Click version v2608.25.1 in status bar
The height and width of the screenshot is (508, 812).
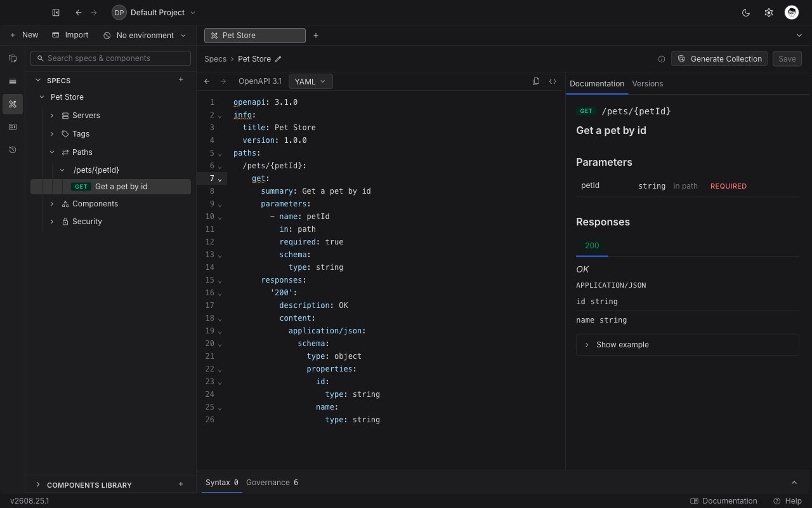pyautogui.click(x=30, y=501)
